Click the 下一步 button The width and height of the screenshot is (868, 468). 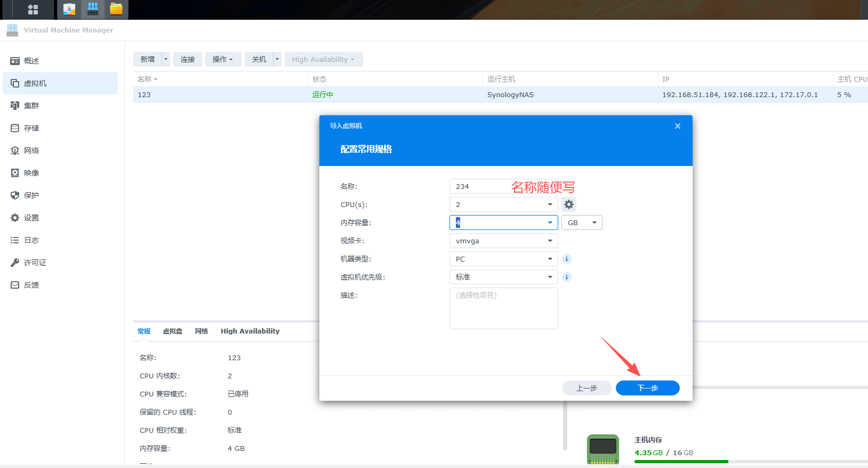point(648,388)
